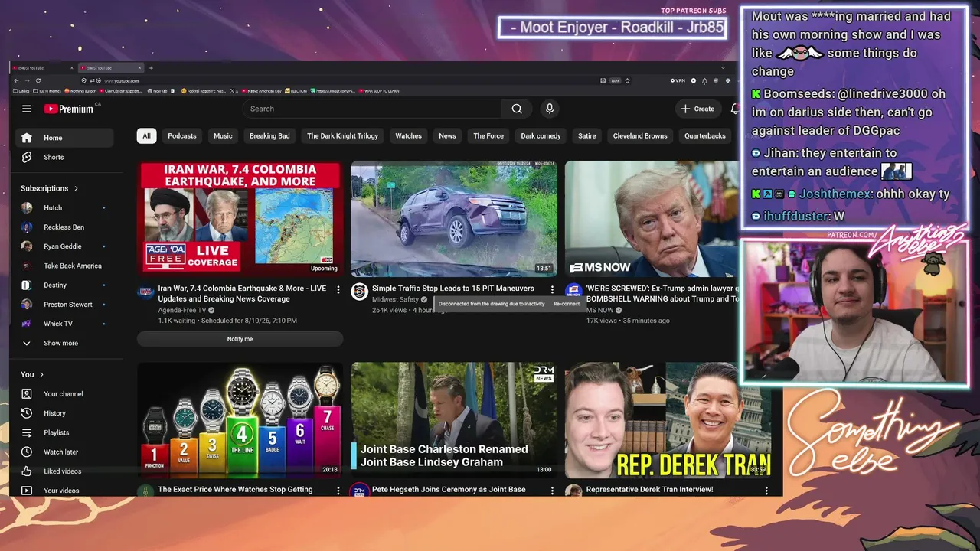
Task: Open options menu for Derek Tran interview
Action: pyautogui.click(x=766, y=490)
